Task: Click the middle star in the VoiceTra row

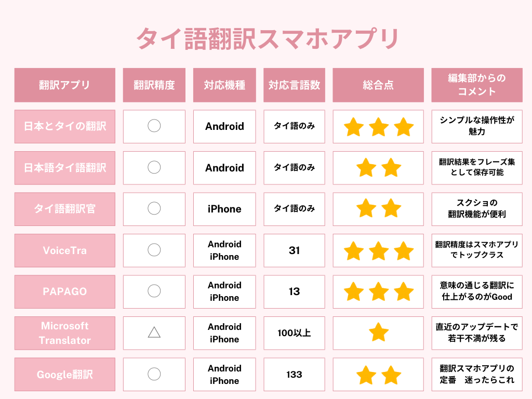Action: (x=379, y=250)
